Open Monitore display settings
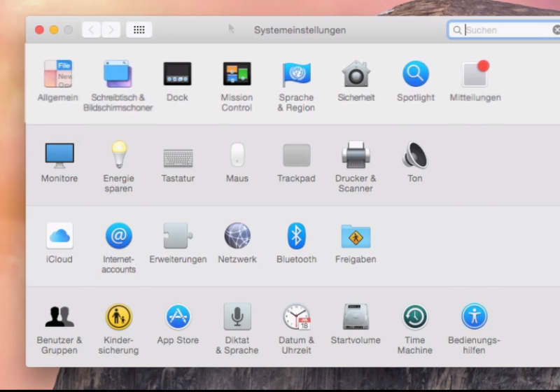This screenshot has height=392, width=560. [x=59, y=155]
